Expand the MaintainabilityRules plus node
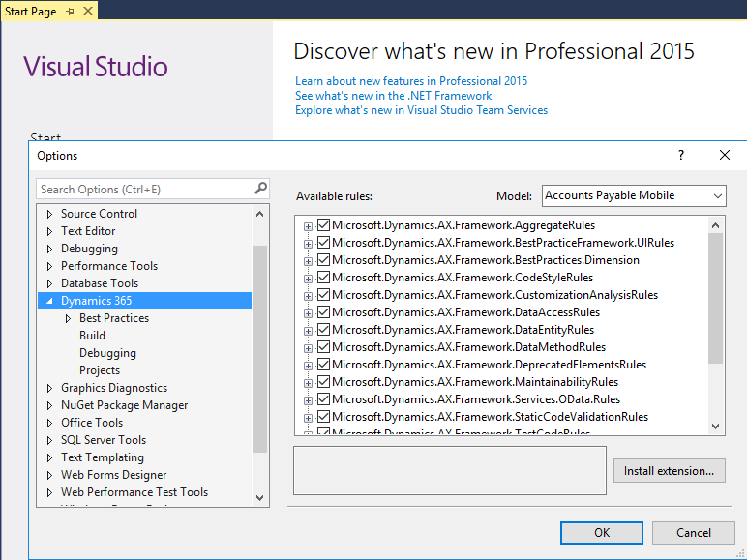This screenshot has height=560, width=747. click(x=308, y=383)
